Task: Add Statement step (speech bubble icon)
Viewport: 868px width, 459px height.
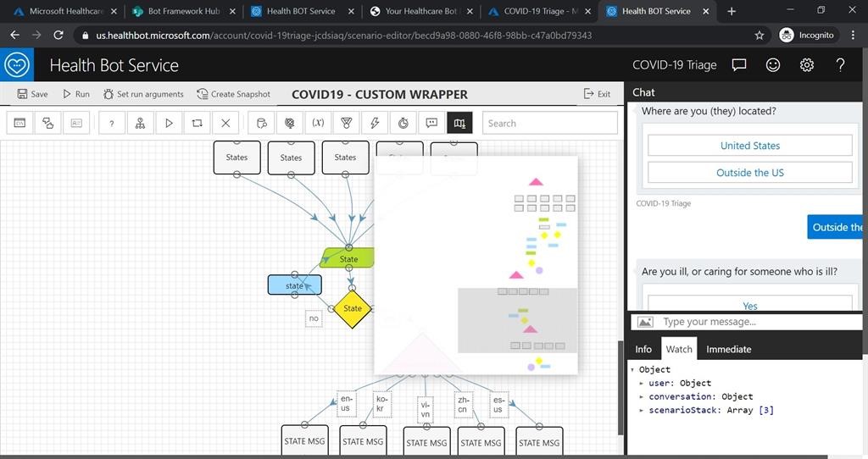Action: pos(431,123)
